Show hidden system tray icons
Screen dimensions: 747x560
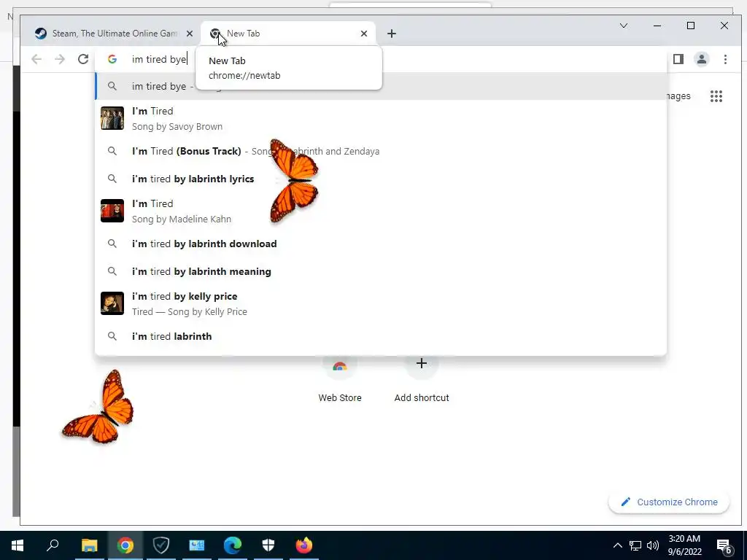pyautogui.click(x=617, y=545)
